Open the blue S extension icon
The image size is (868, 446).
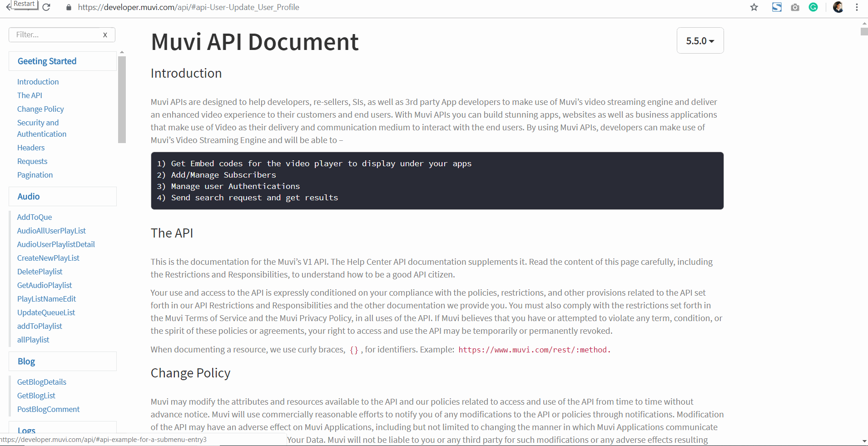[777, 7]
